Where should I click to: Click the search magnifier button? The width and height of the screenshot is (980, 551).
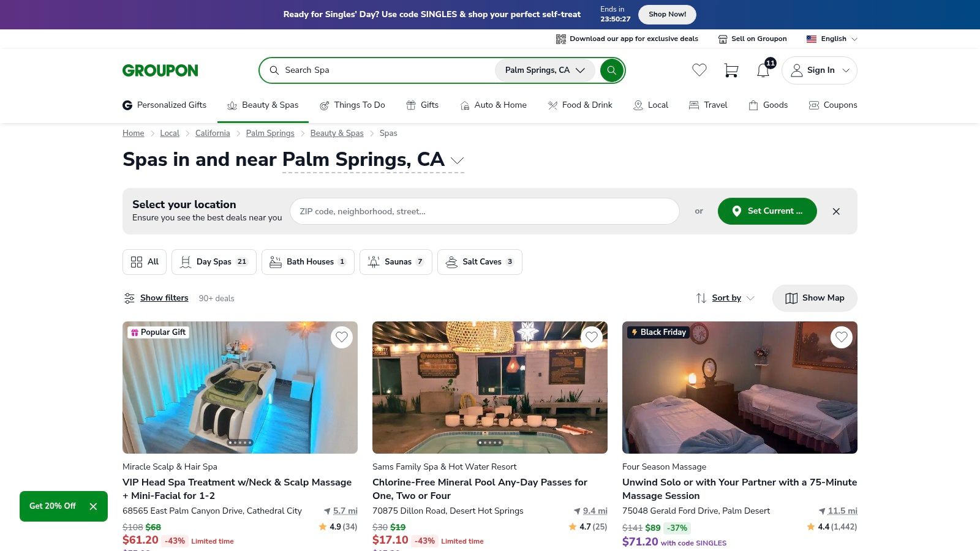point(611,70)
